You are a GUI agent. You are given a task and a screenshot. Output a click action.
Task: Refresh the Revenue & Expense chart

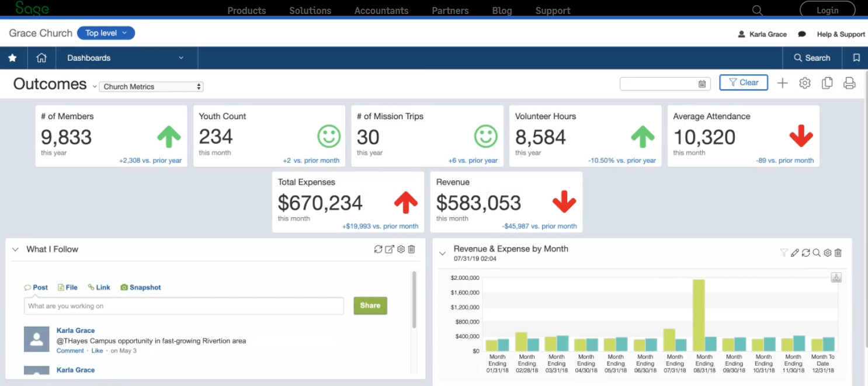[805, 253]
